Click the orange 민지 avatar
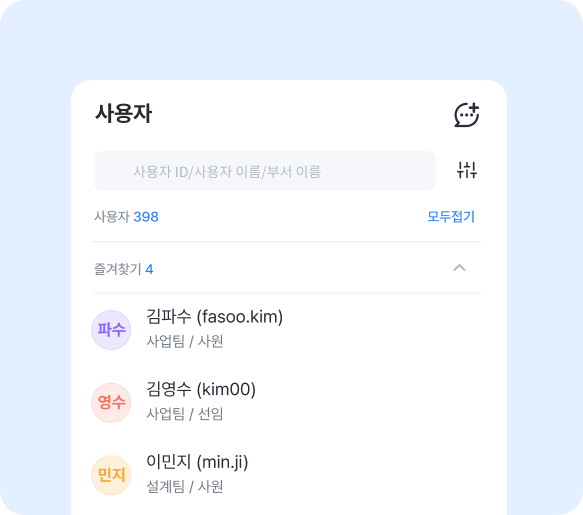The width and height of the screenshot is (583, 515). (111, 475)
